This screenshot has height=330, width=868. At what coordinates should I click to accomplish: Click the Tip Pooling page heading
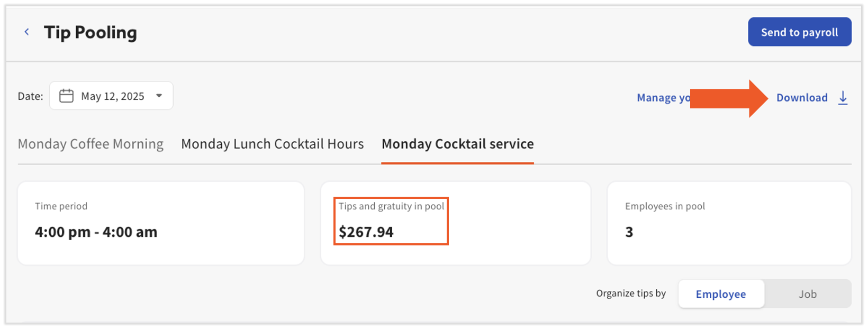pos(91,32)
